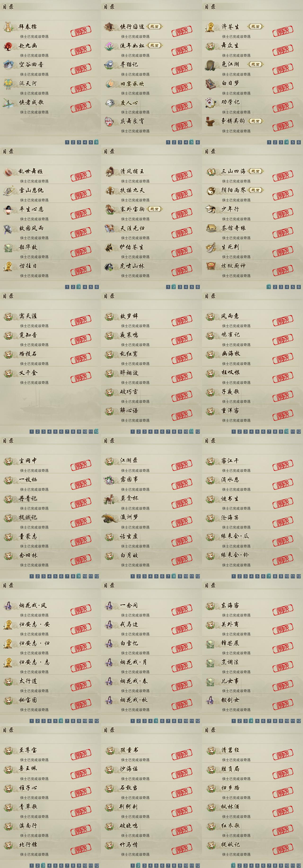Switch to page 12 under the 重洋客 list
This screenshot has height=868, width=303.
point(299,432)
